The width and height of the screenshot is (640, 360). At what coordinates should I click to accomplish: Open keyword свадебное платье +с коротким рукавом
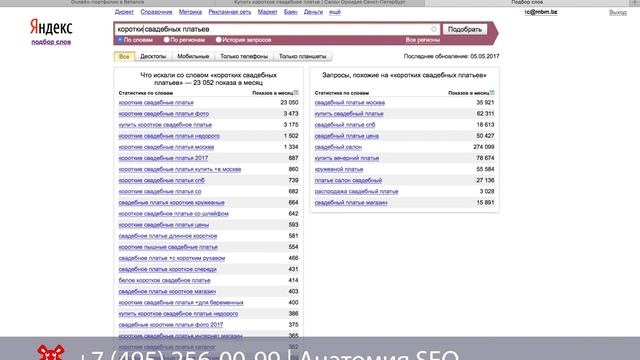[172, 258]
